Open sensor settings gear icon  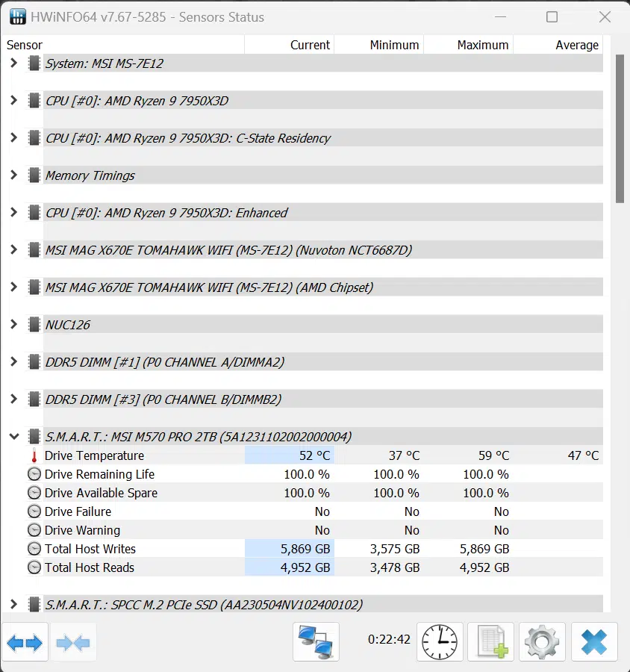(x=542, y=642)
